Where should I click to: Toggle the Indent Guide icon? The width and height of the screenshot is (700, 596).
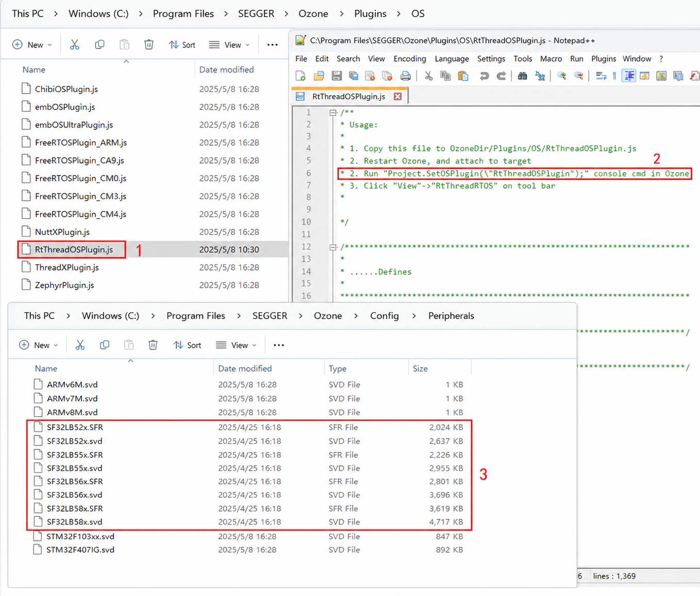pos(629,76)
